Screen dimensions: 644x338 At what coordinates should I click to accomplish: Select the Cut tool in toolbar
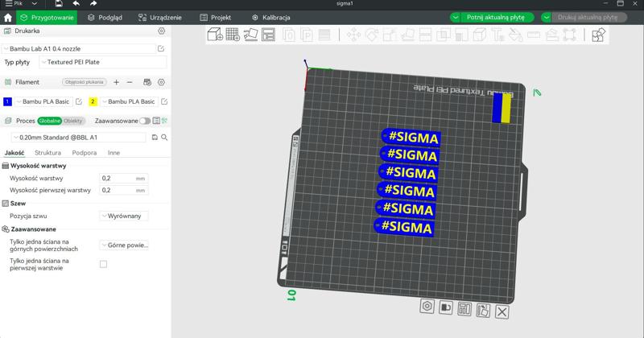pos(425,35)
